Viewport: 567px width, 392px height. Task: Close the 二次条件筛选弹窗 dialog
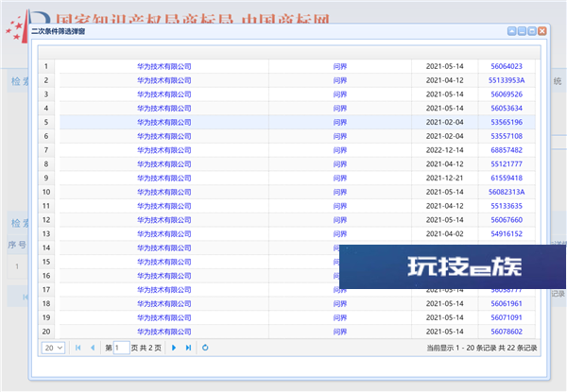[x=542, y=31]
